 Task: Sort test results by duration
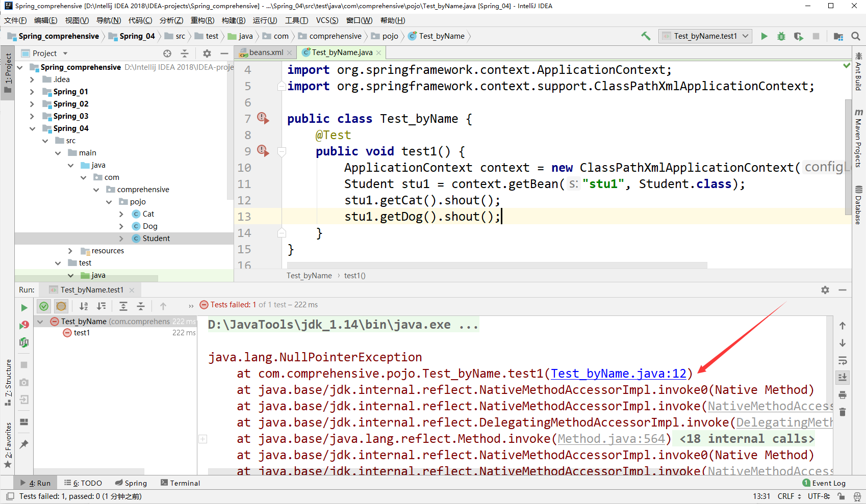(x=101, y=306)
